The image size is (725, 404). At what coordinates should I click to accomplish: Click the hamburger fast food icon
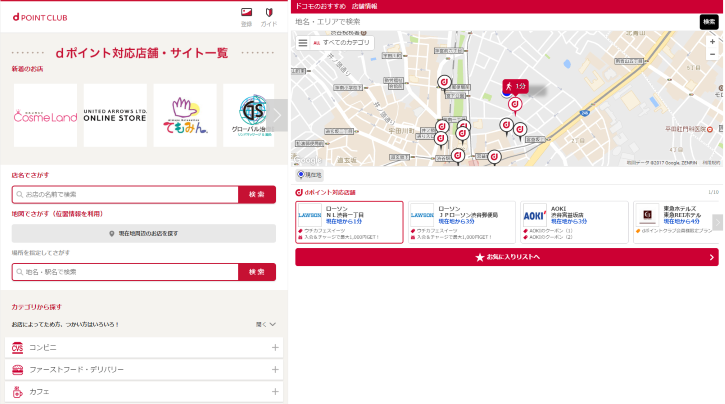18,370
